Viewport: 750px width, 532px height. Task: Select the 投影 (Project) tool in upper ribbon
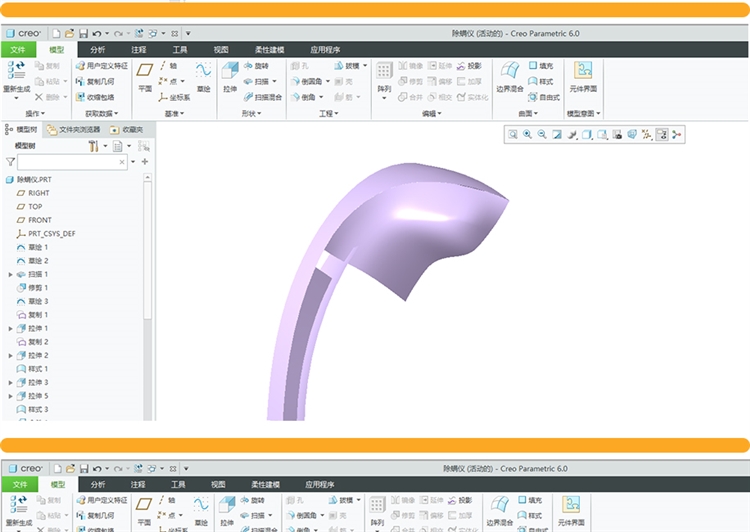[469, 66]
